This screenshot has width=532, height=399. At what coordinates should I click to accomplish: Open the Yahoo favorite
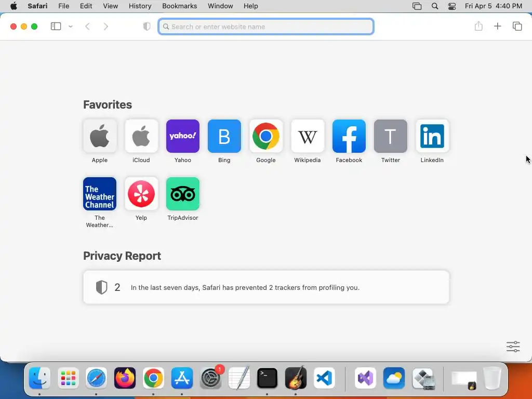pyautogui.click(x=182, y=136)
